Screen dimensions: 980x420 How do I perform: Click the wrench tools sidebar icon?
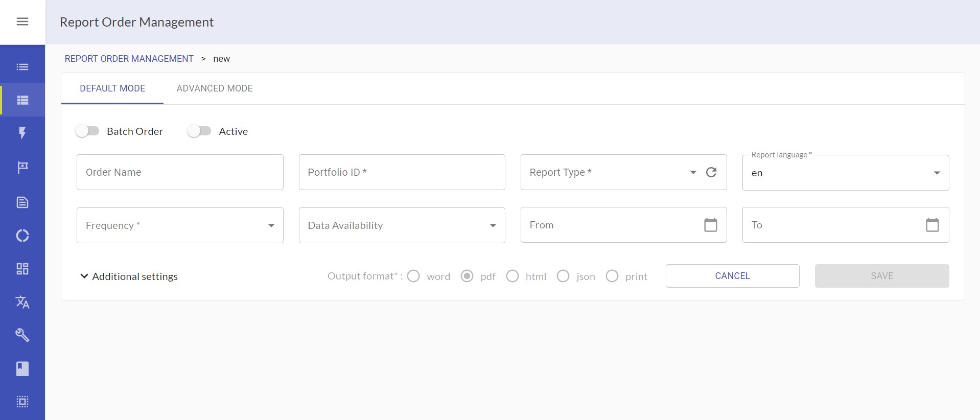[22, 335]
